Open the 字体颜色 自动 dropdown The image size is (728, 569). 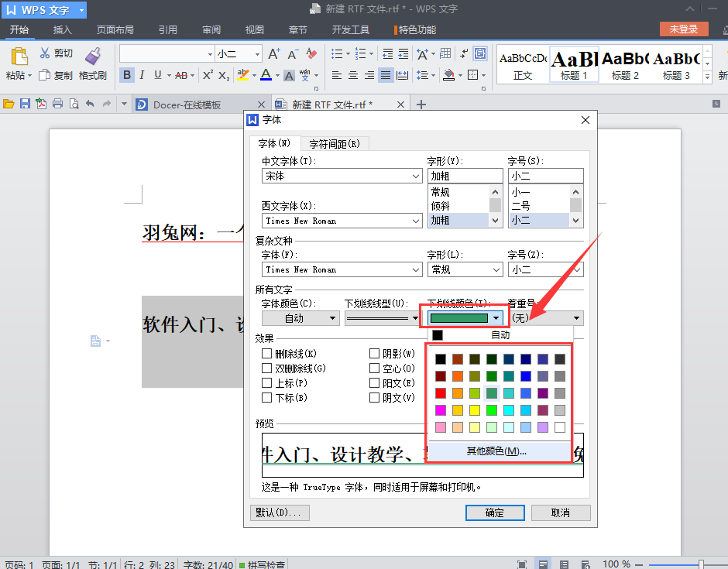click(x=300, y=318)
